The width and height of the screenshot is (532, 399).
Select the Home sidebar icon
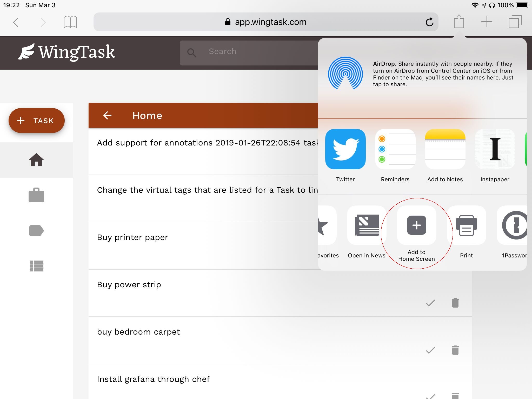(36, 159)
